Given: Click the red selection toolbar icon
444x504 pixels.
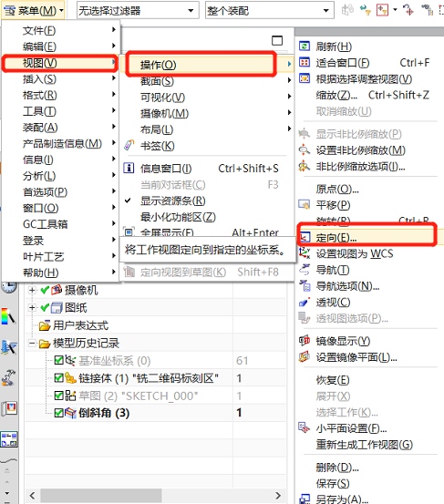Looking at the screenshot, I should coord(382,10).
